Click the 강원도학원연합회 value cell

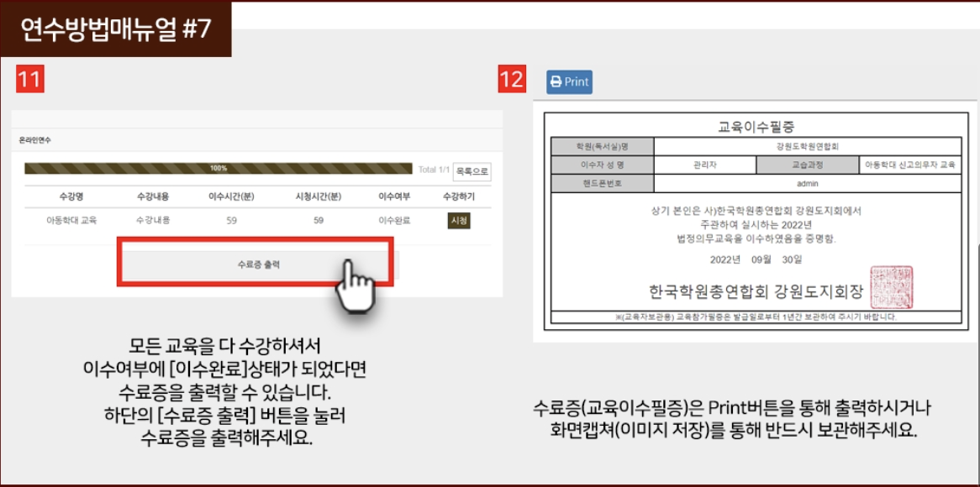(x=807, y=147)
